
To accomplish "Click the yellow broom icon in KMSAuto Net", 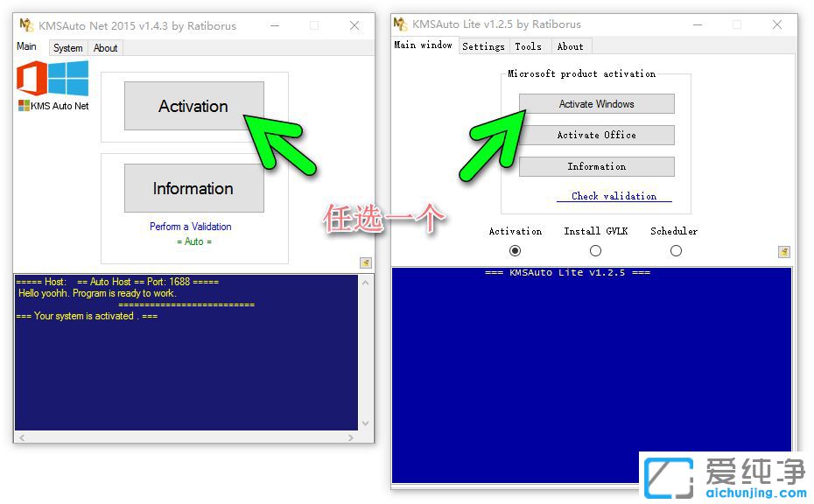I will tap(366, 262).
